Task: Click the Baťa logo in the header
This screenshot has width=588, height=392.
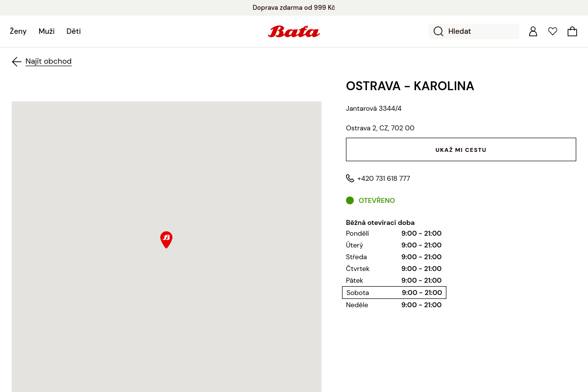Action: point(294,31)
